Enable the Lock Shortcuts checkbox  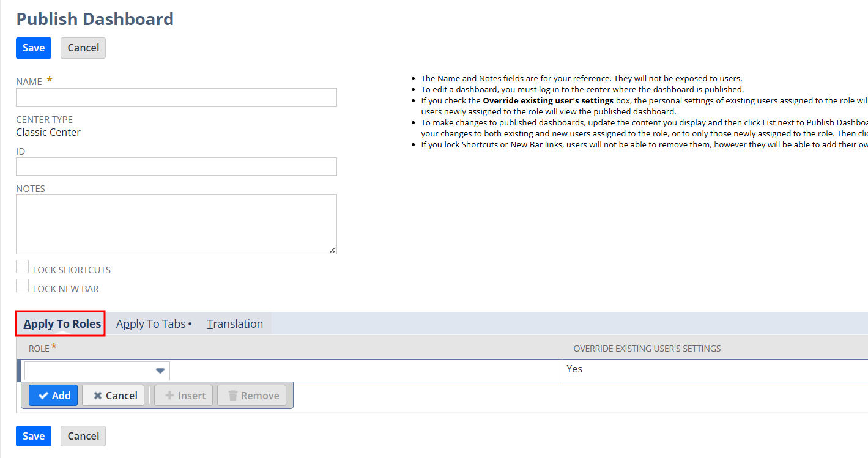[x=23, y=267]
